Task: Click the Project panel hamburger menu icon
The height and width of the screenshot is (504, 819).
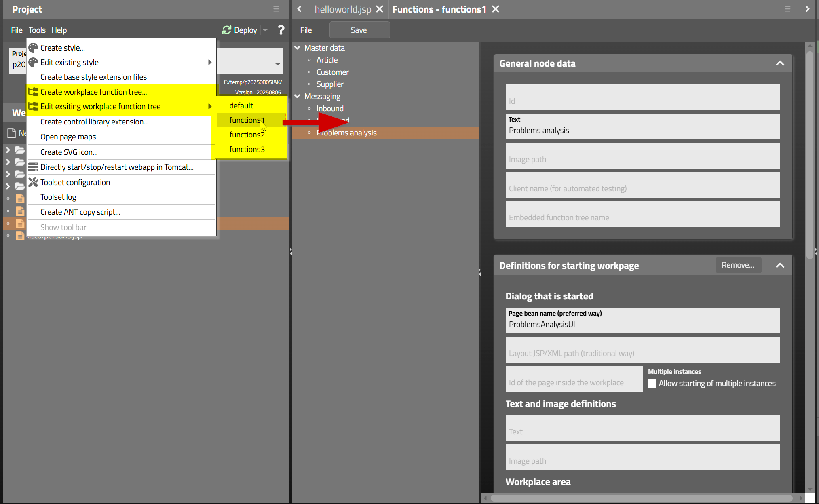Action: pos(276,9)
